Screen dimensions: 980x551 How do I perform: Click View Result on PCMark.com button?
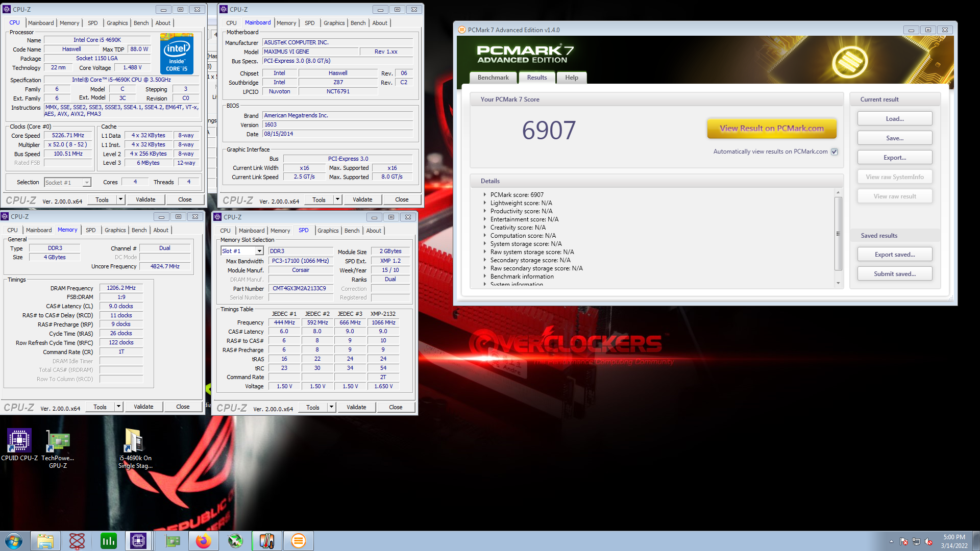tap(772, 129)
